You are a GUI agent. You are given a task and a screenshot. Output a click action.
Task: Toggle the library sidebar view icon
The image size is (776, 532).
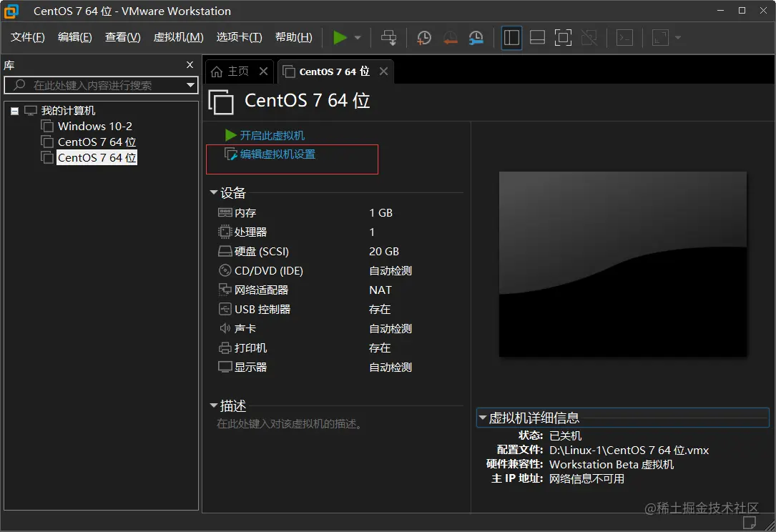tap(511, 38)
